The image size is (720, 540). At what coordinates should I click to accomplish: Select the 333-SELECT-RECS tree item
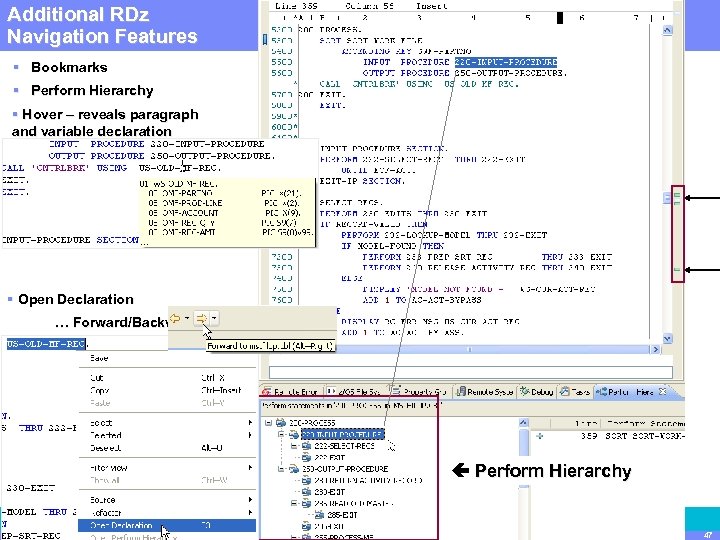(x=344, y=446)
